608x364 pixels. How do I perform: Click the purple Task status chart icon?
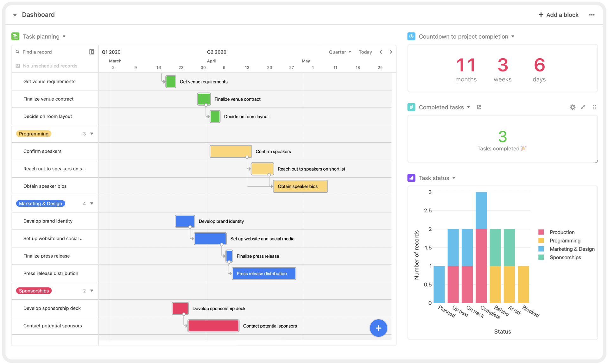[411, 178]
